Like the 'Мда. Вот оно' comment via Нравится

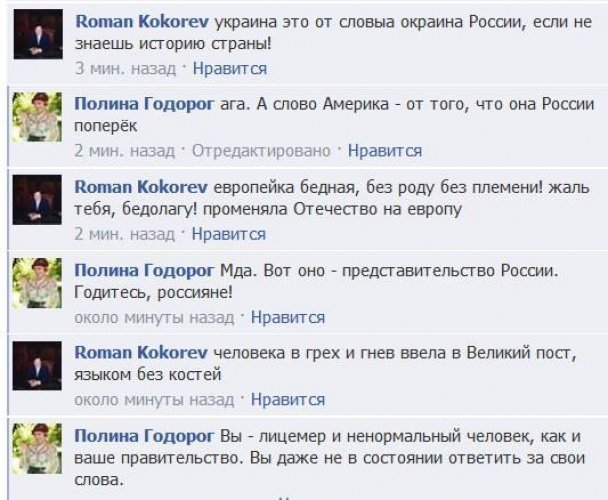tap(288, 317)
